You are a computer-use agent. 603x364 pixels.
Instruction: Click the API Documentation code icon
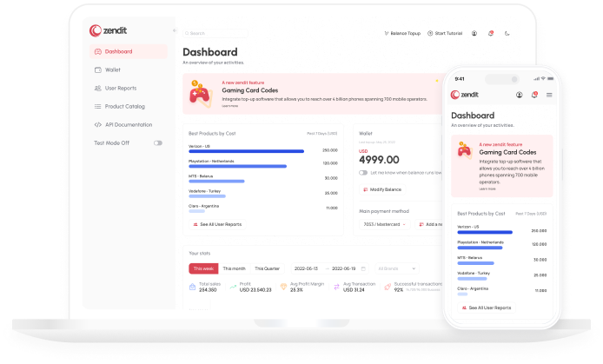click(97, 124)
